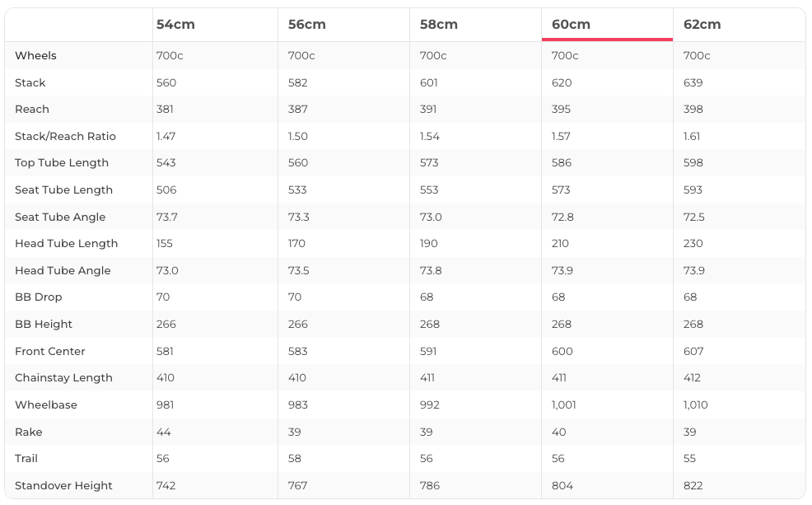This screenshot has width=812, height=505.
Task: Select the Seat Tube Angle row label
Action: (x=60, y=217)
